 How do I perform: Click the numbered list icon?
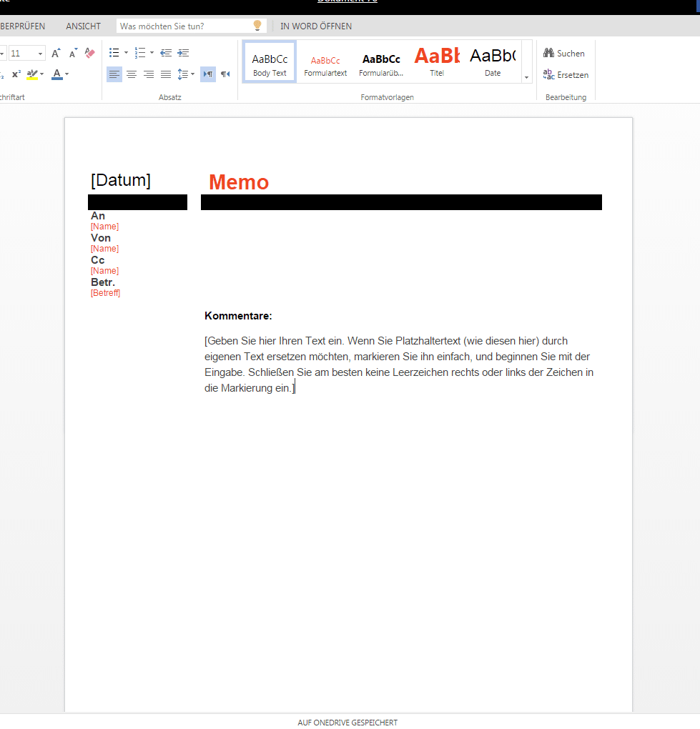tap(140, 53)
